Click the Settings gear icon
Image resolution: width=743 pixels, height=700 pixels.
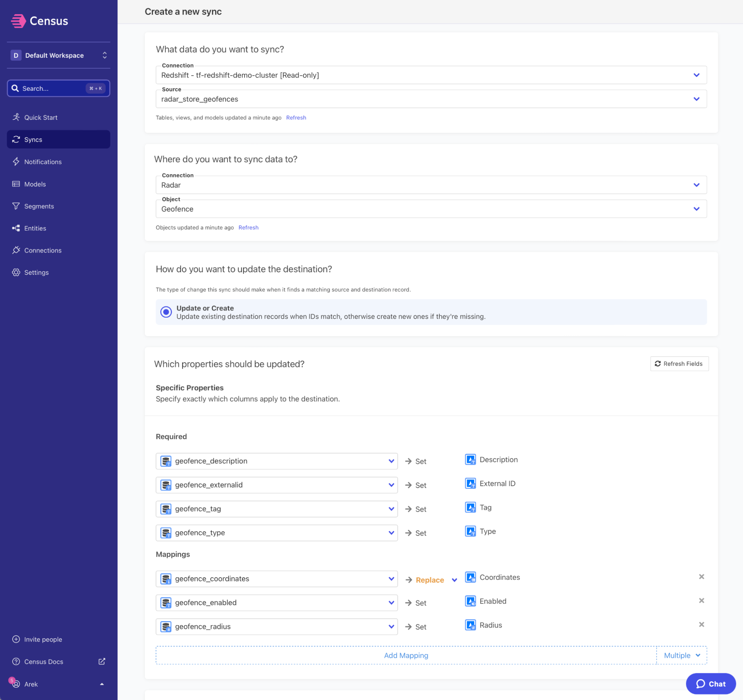click(16, 272)
